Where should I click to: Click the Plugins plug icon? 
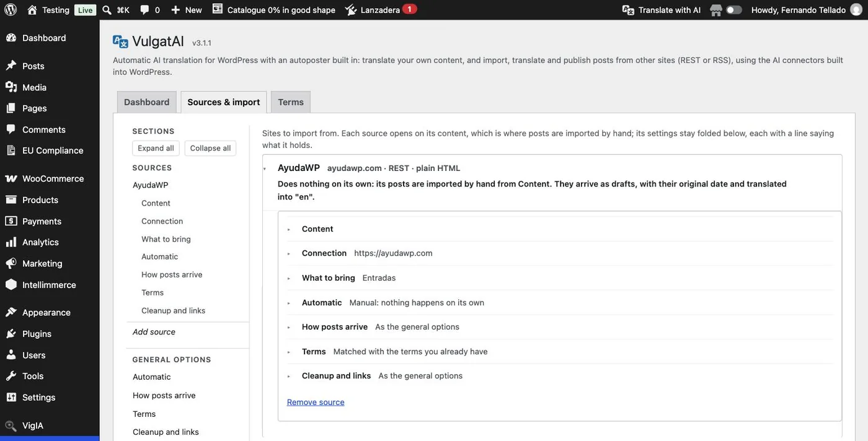pos(11,334)
